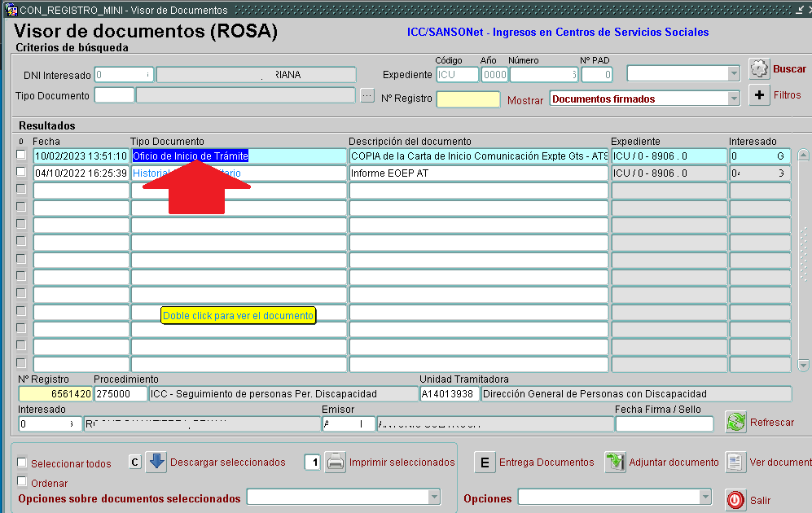This screenshot has width=812, height=513.
Task: Click the blue Descargar seleccionados arrow icon
Action: coord(157,462)
